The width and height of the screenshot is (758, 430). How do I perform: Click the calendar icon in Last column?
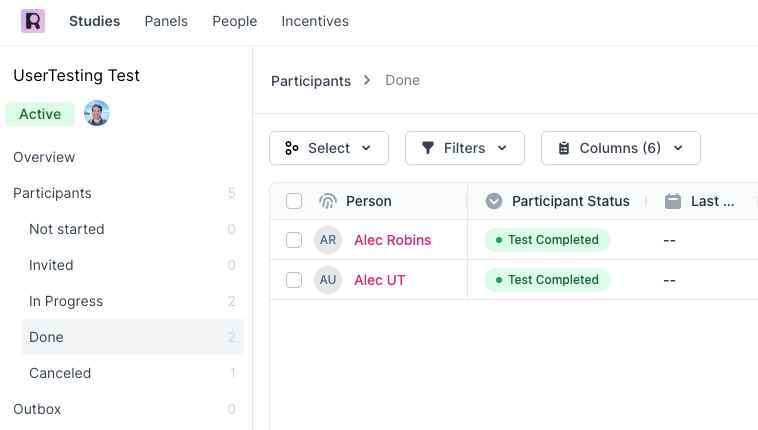click(673, 201)
